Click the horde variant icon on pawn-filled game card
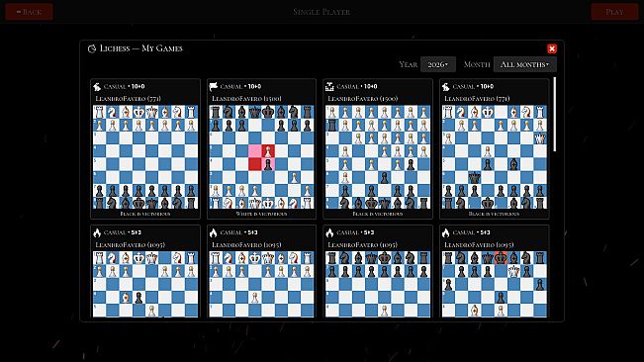 [329, 87]
